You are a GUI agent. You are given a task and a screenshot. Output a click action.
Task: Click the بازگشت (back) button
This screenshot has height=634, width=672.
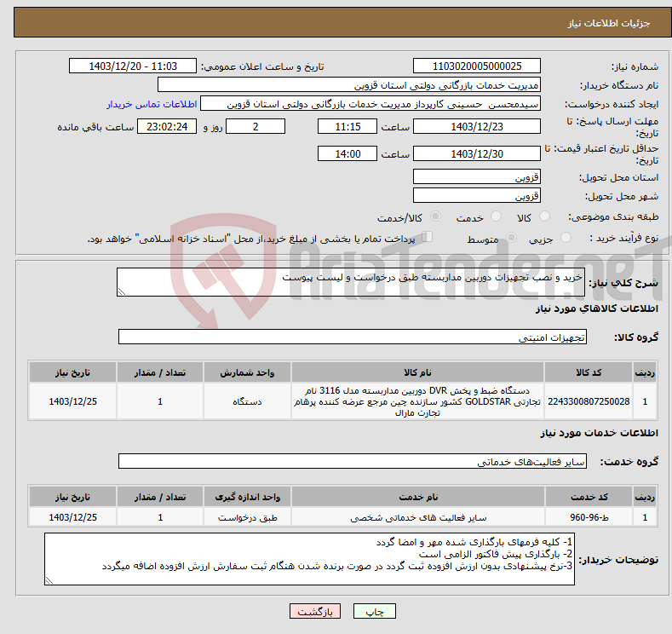(315, 611)
